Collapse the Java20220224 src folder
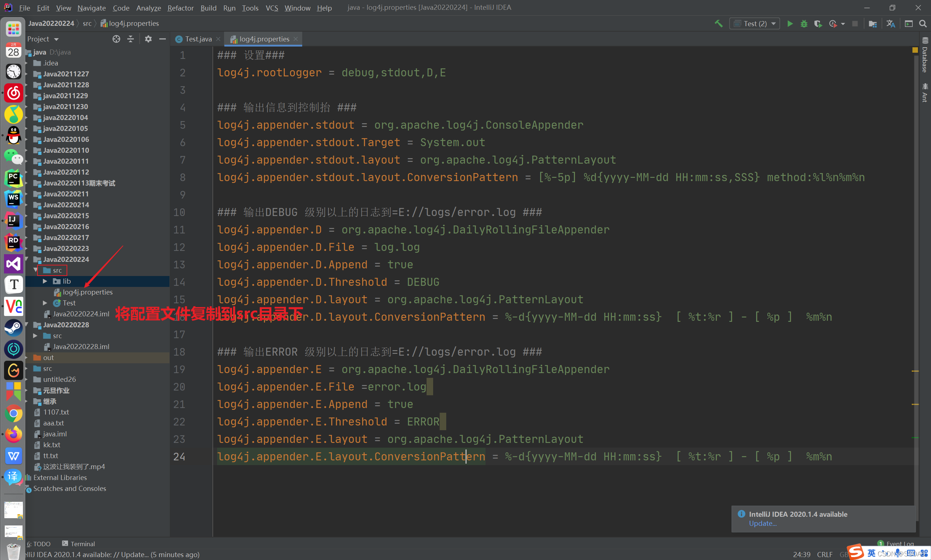 pyautogui.click(x=36, y=270)
